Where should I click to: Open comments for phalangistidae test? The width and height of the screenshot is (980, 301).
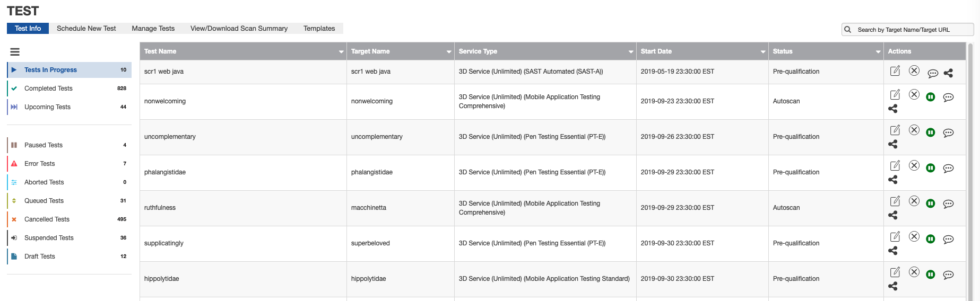coord(949,168)
